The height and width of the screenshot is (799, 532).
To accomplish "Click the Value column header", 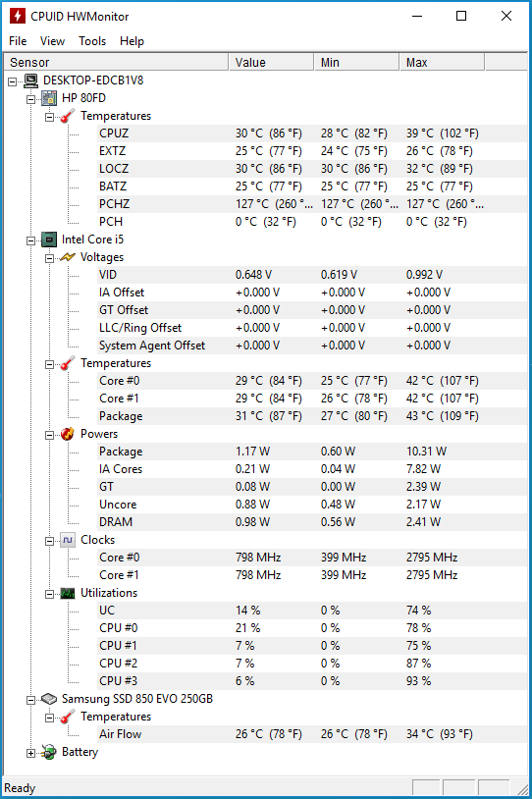I will 271,62.
